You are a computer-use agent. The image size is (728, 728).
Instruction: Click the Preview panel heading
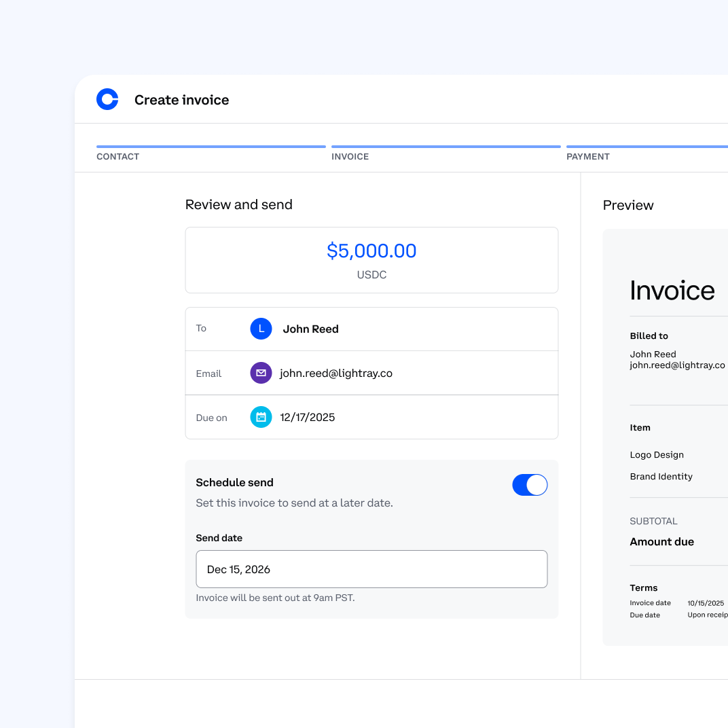(x=627, y=205)
